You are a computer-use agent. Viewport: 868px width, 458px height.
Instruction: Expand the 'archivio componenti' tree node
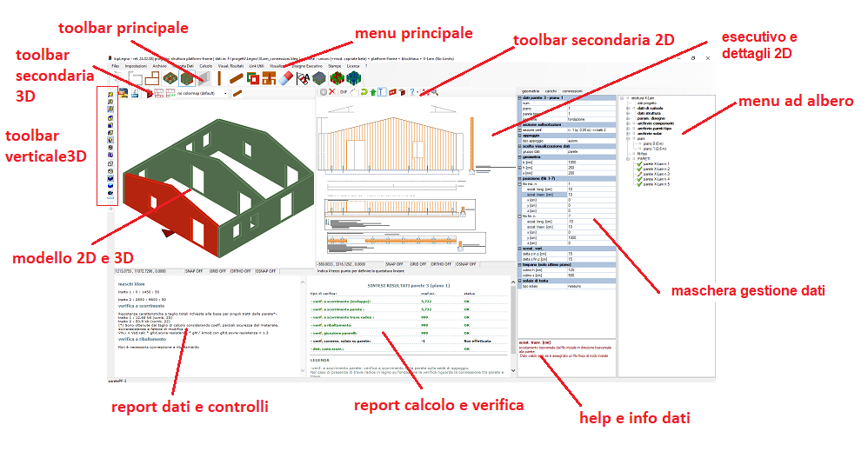(x=629, y=124)
